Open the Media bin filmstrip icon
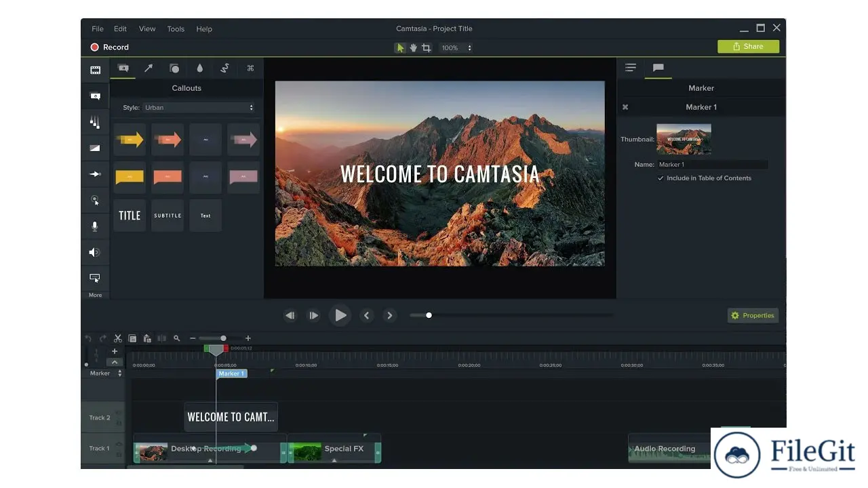The height and width of the screenshot is (488, 868). [x=95, y=70]
